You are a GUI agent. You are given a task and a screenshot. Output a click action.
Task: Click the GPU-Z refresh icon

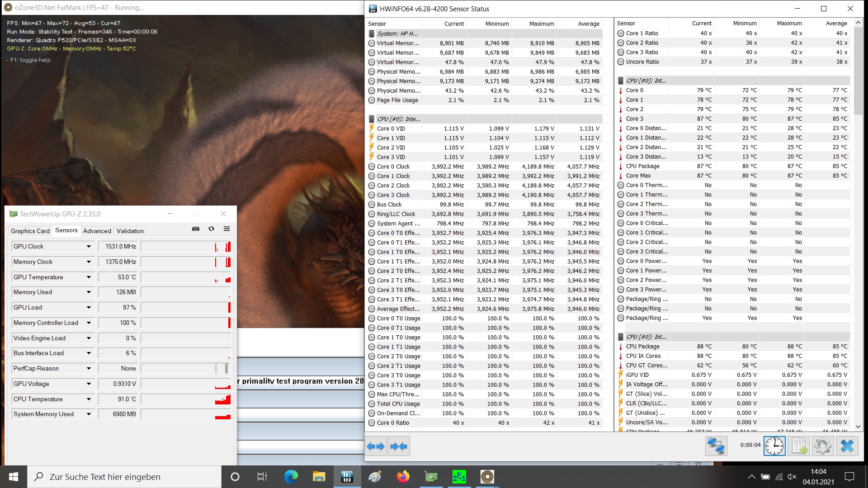click(x=211, y=229)
